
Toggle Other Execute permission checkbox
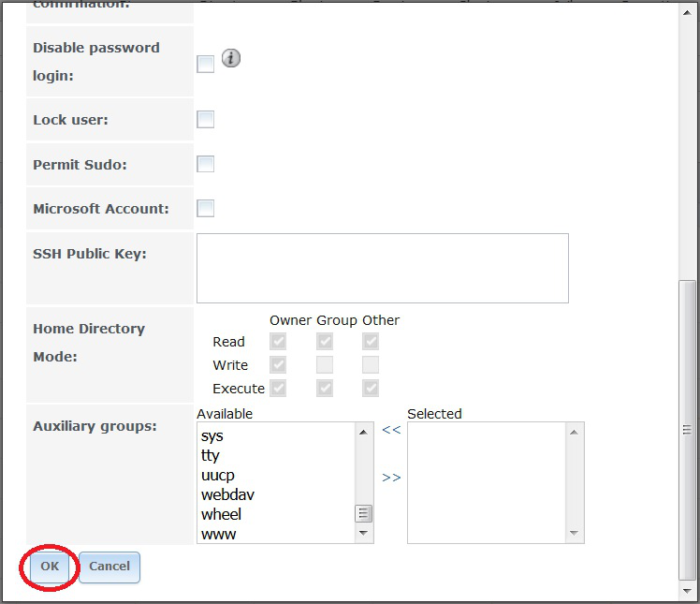(x=371, y=389)
